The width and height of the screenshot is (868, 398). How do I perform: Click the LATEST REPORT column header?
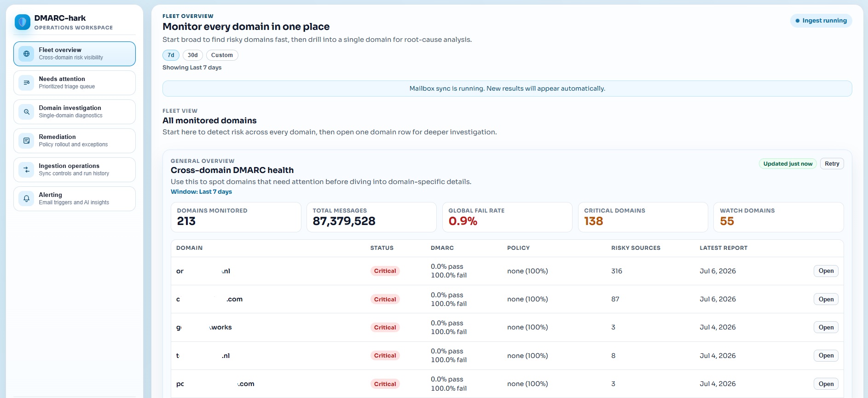(723, 248)
